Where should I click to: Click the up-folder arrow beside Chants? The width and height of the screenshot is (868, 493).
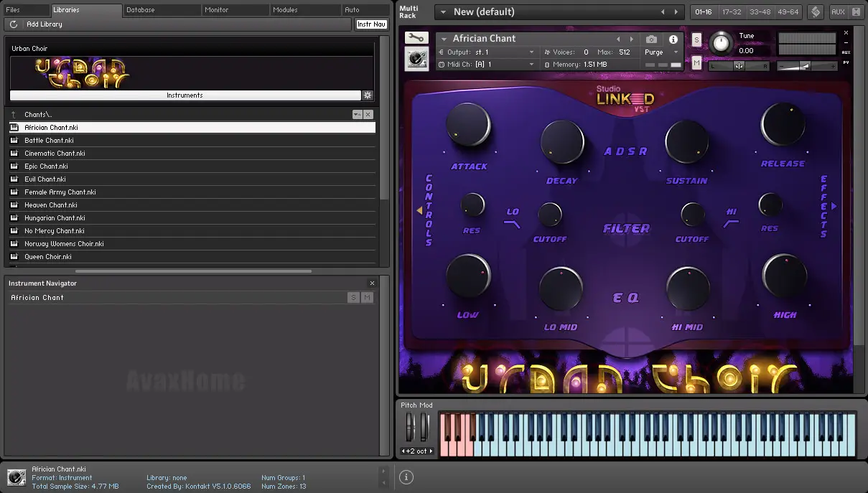14,115
